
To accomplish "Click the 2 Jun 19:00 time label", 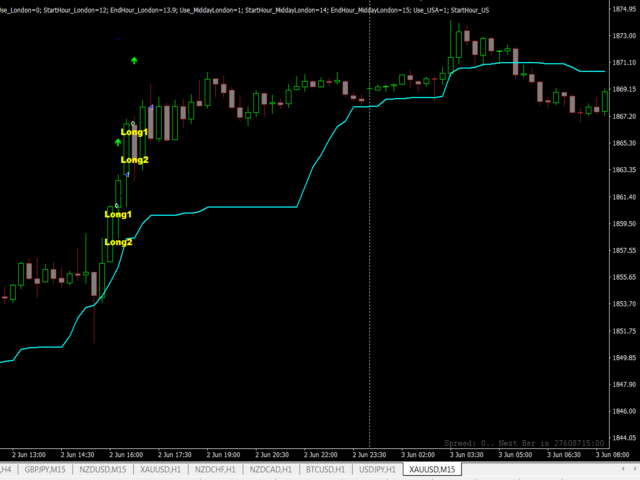I will [223, 455].
